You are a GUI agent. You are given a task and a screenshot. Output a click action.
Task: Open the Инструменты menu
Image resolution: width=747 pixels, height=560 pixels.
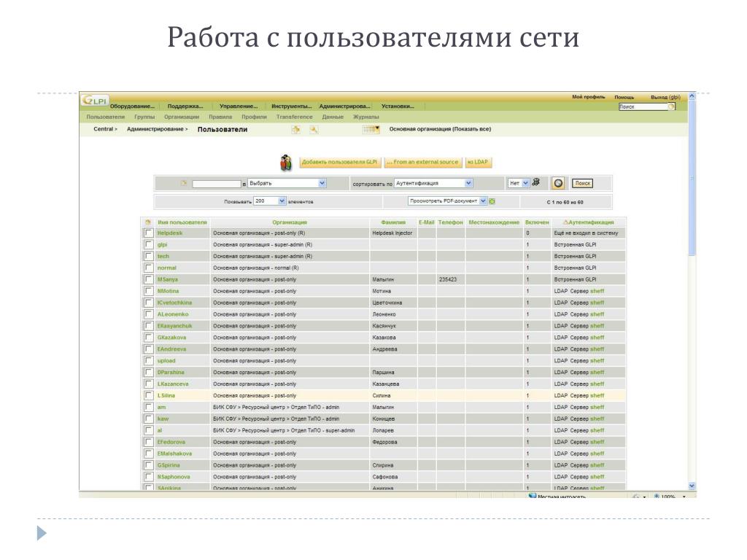(291, 106)
